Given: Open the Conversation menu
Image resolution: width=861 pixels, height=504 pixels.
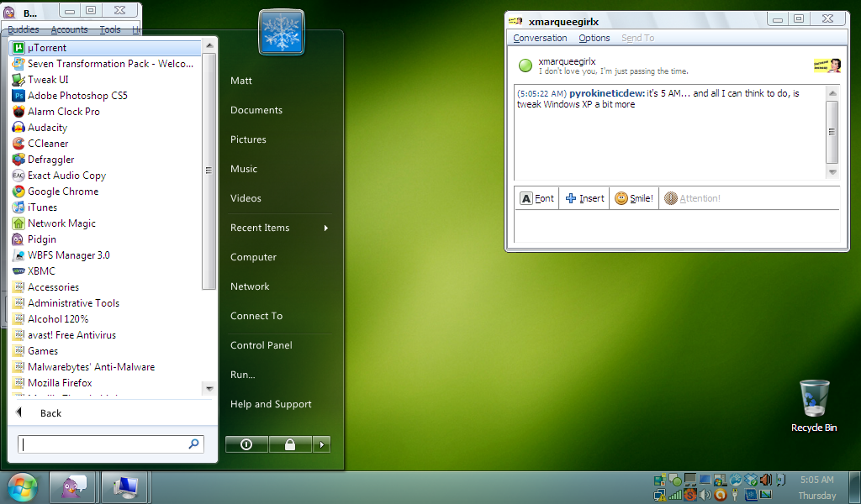Looking at the screenshot, I should coord(540,38).
